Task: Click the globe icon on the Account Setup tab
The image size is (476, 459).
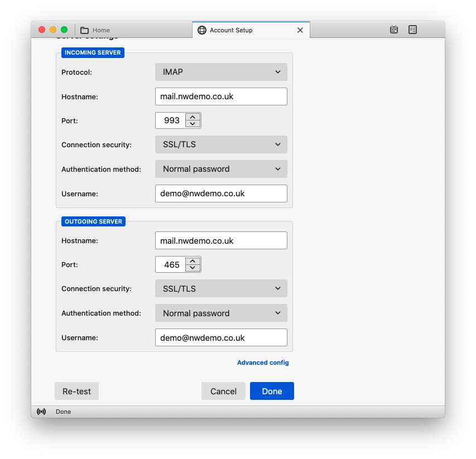Action: (x=202, y=30)
